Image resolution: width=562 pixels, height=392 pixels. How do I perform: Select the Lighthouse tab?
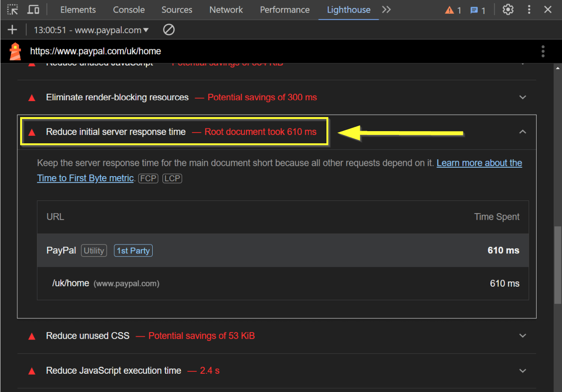pyautogui.click(x=349, y=10)
